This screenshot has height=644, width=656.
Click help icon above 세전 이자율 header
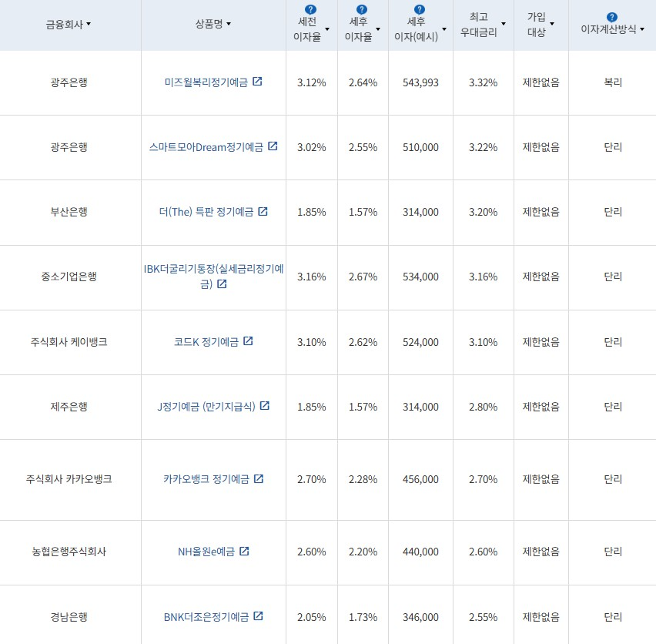310,9
